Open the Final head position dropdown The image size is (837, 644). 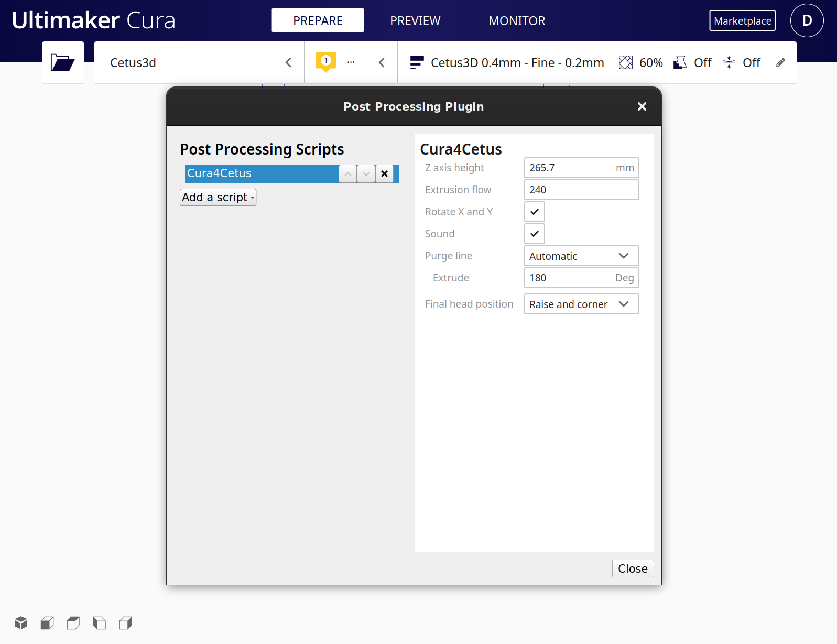pos(582,304)
